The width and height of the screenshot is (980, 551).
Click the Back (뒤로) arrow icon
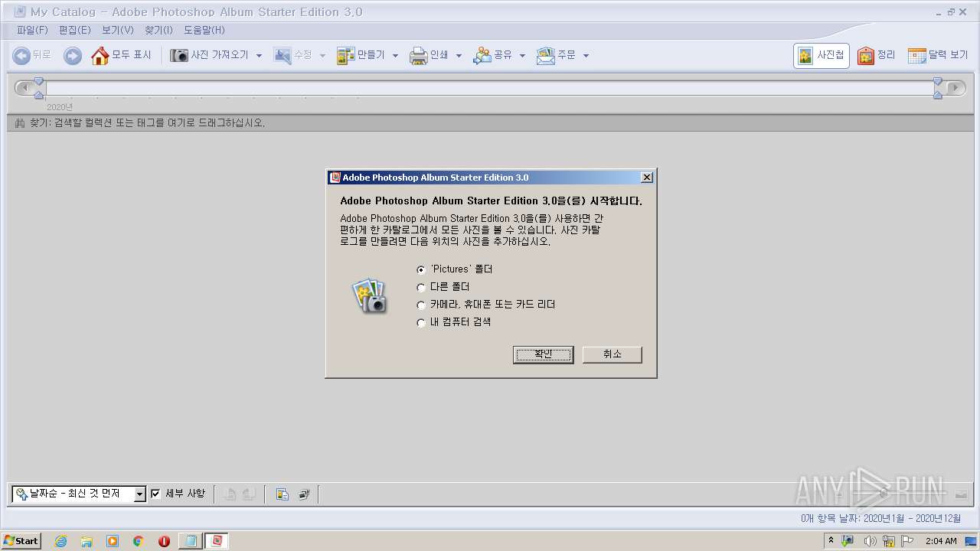coord(21,56)
